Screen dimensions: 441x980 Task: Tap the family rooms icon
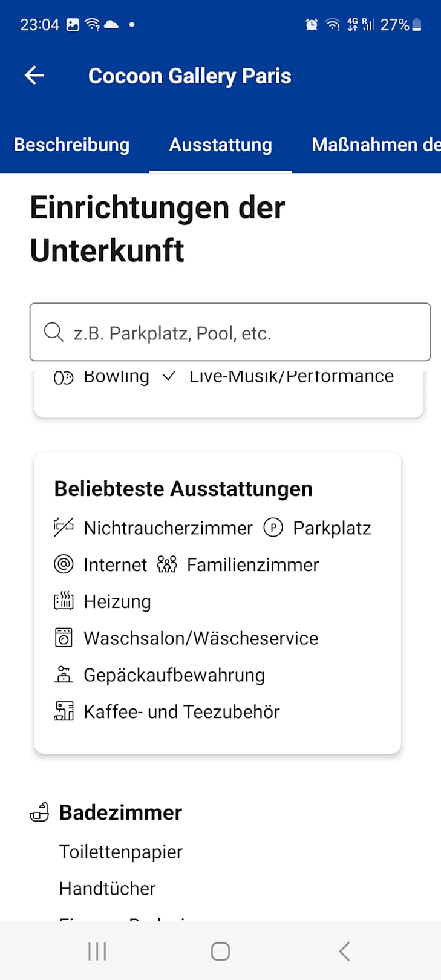pyautogui.click(x=167, y=564)
